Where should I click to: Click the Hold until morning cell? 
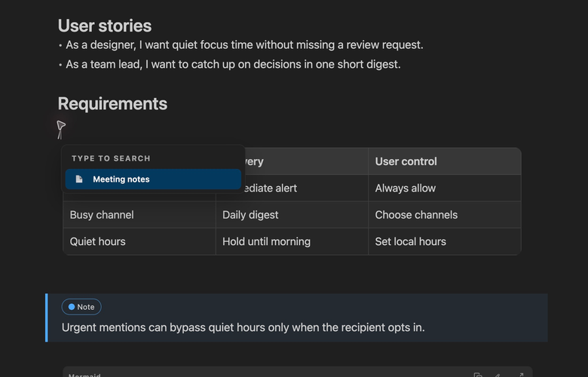tap(292, 241)
